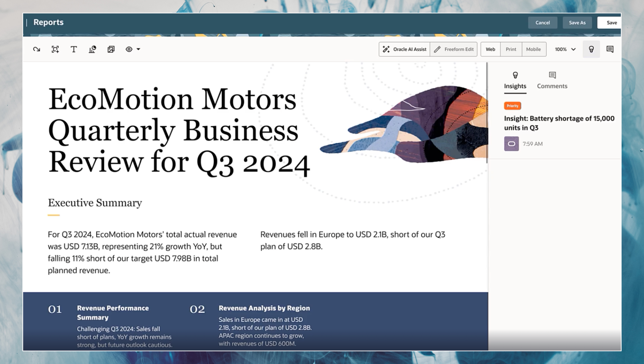
Task: Click the Executive Summary heading
Action: coord(95,203)
